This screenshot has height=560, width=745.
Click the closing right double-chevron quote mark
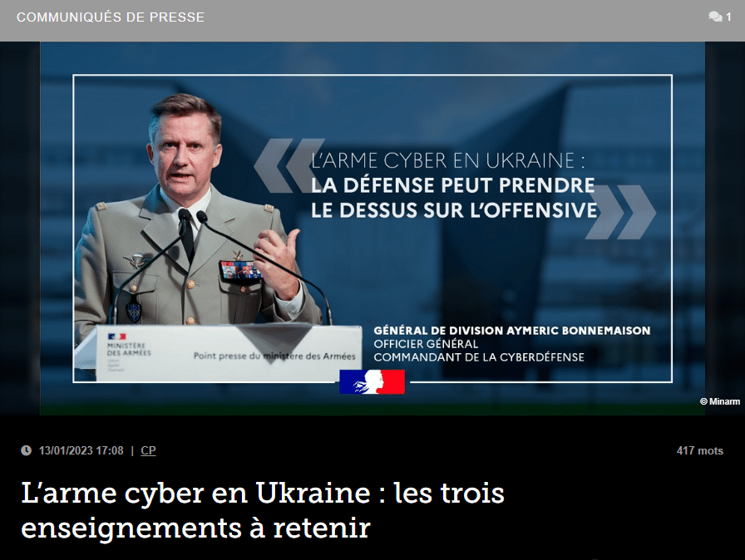click(x=620, y=212)
